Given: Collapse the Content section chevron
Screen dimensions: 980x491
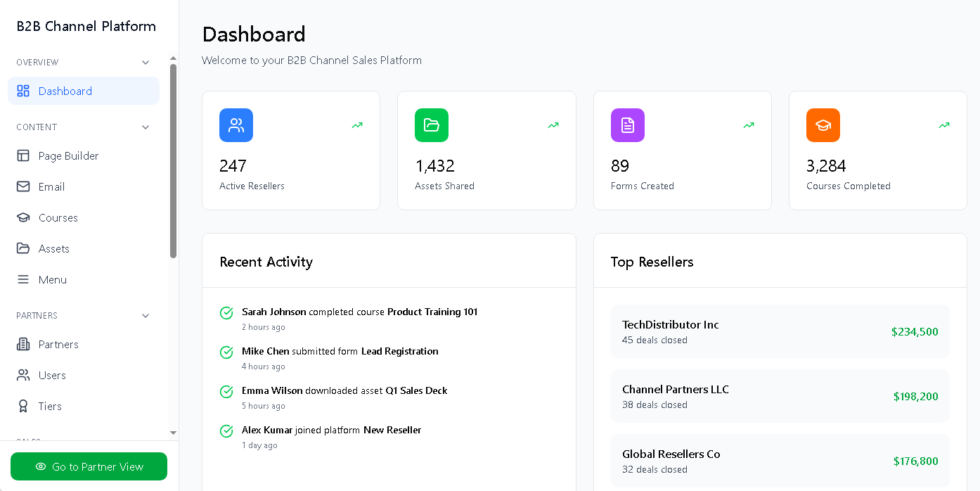Looking at the screenshot, I should (146, 127).
